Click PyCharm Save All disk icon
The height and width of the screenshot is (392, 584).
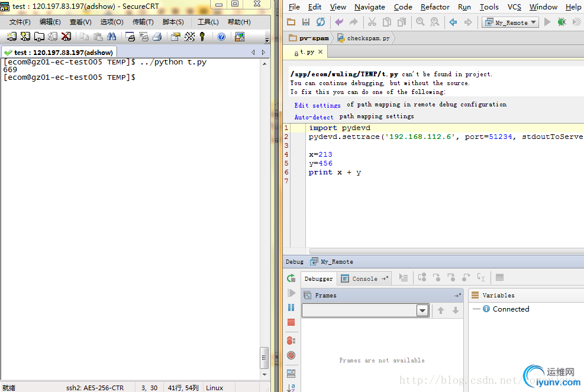coord(306,22)
